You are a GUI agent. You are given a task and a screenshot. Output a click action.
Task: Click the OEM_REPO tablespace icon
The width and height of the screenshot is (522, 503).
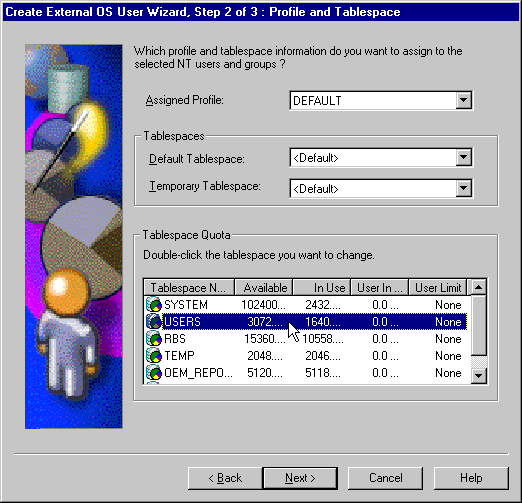pyautogui.click(x=154, y=372)
